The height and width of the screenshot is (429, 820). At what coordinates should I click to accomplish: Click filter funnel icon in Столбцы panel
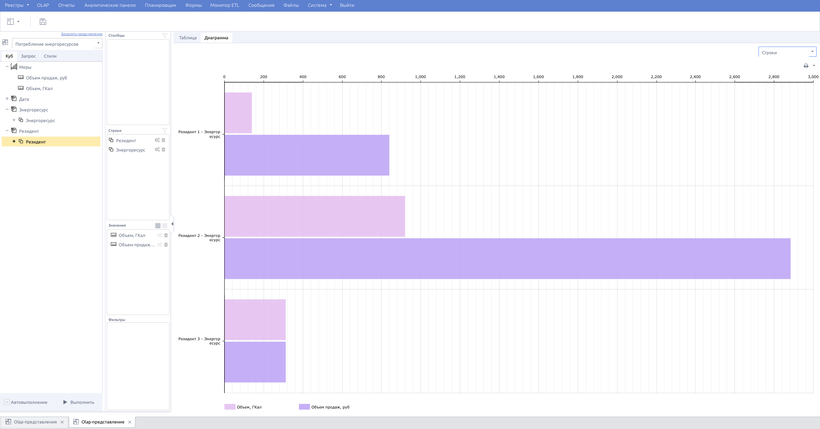click(x=165, y=35)
